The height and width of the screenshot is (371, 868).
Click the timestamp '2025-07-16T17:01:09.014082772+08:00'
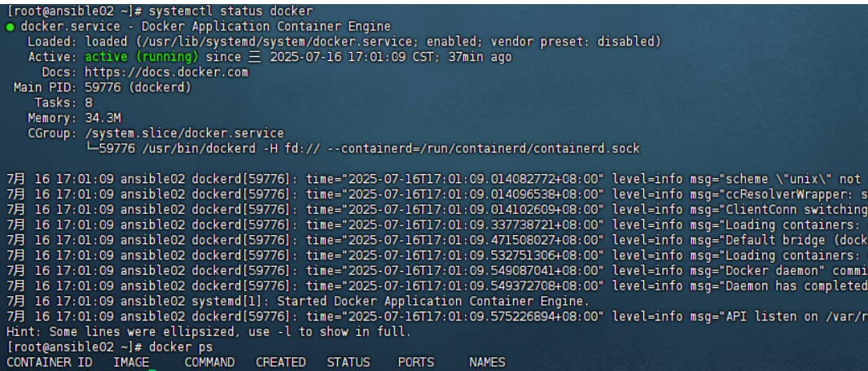coord(473,179)
